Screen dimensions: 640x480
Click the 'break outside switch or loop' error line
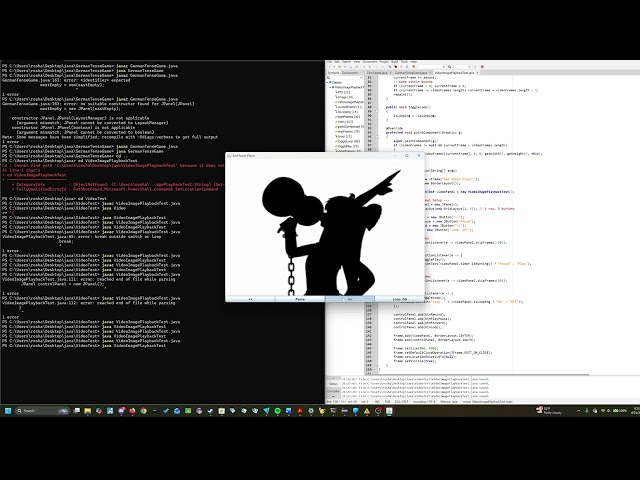(82, 236)
